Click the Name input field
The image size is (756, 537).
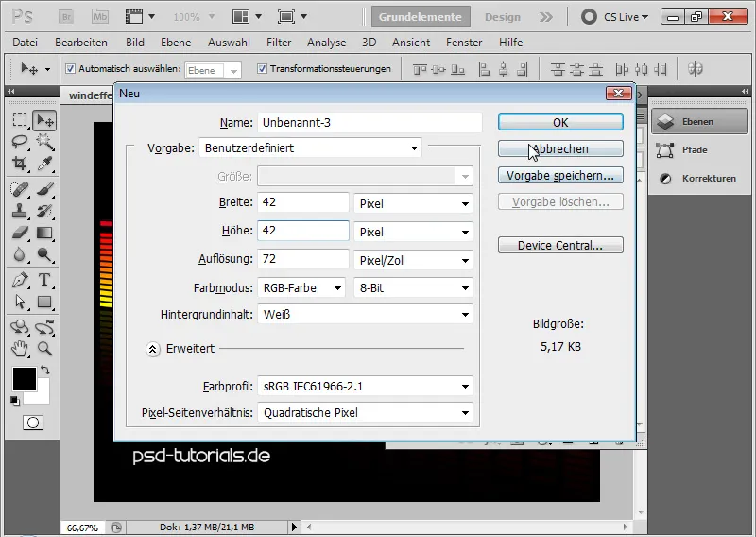pos(369,123)
